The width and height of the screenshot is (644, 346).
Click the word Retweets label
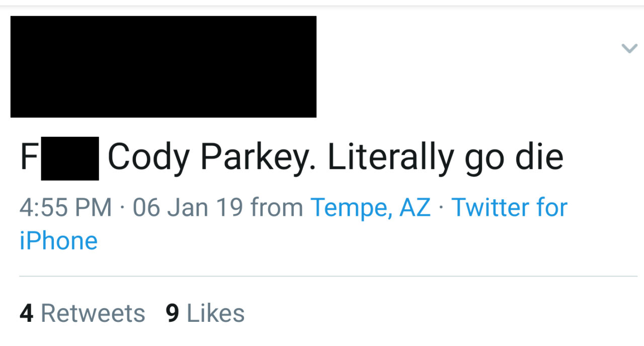[93, 313]
